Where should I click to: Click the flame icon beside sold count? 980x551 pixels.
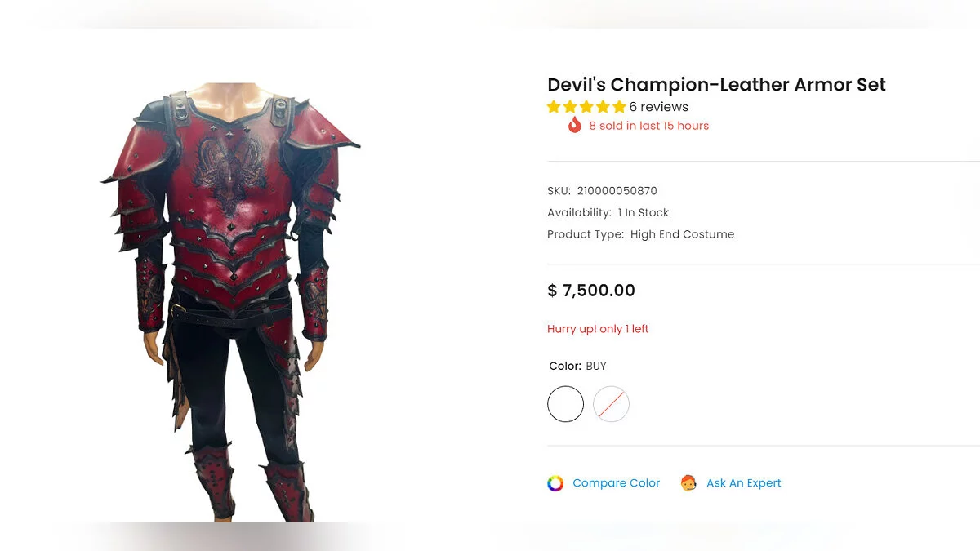click(x=574, y=125)
